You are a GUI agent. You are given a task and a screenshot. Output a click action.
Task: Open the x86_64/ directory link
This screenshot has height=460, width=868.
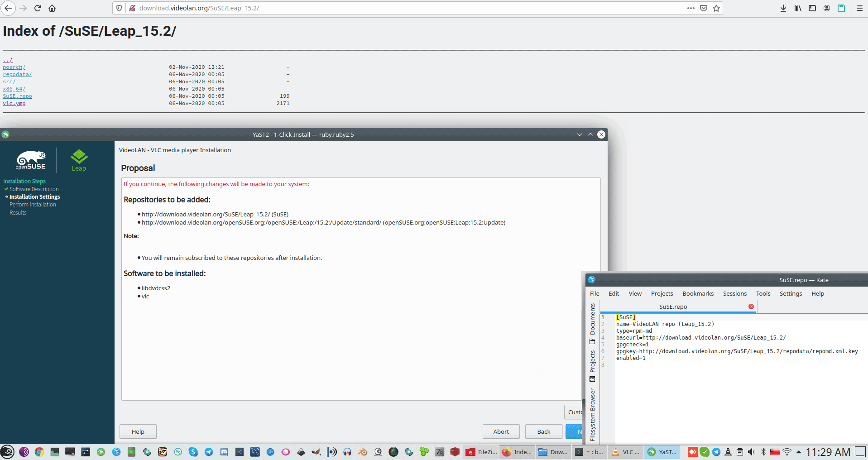pyautogui.click(x=14, y=89)
